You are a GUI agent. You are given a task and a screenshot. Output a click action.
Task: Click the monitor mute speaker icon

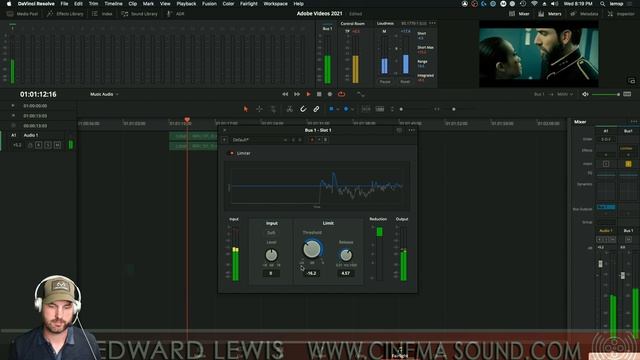[585, 94]
